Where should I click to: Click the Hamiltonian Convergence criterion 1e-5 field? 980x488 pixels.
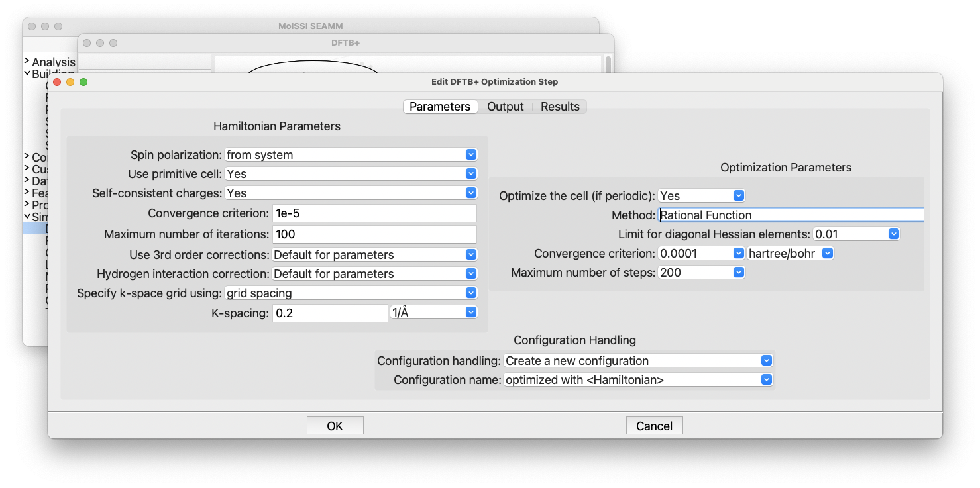tap(374, 213)
